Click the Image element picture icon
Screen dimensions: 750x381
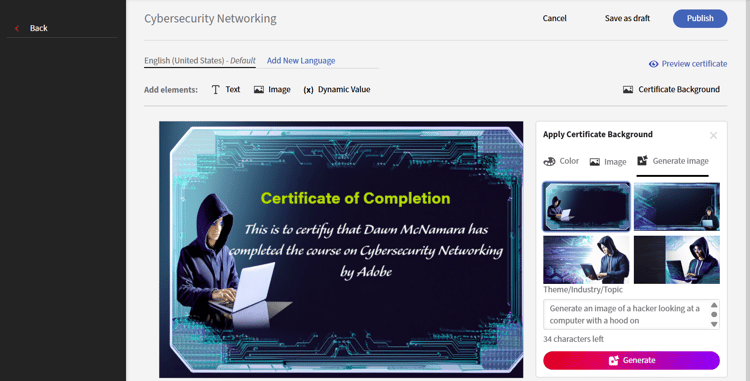259,89
